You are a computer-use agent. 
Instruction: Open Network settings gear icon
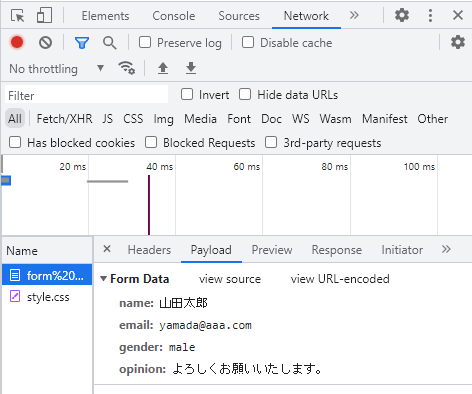pyautogui.click(x=458, y=42)
